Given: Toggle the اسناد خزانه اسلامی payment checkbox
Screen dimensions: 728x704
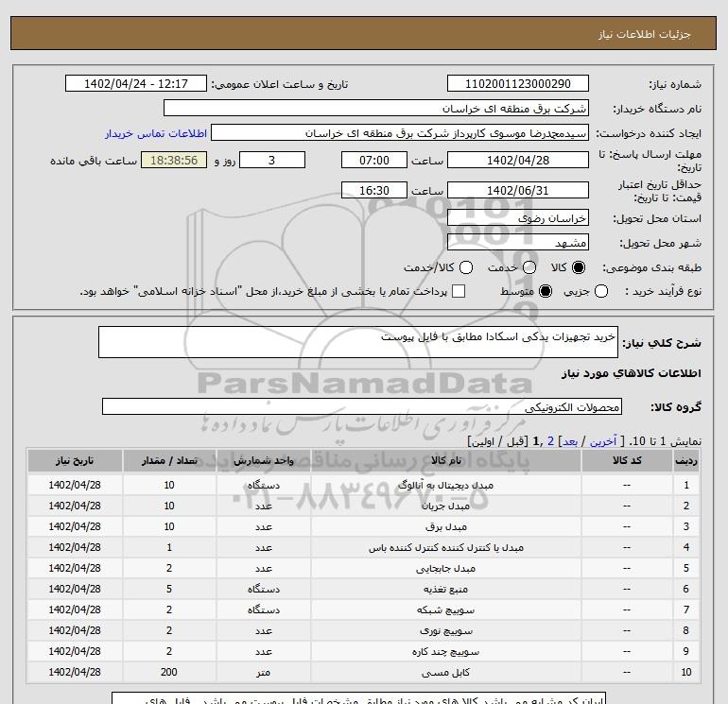Looking at the screenshot, I should point(459,291).
